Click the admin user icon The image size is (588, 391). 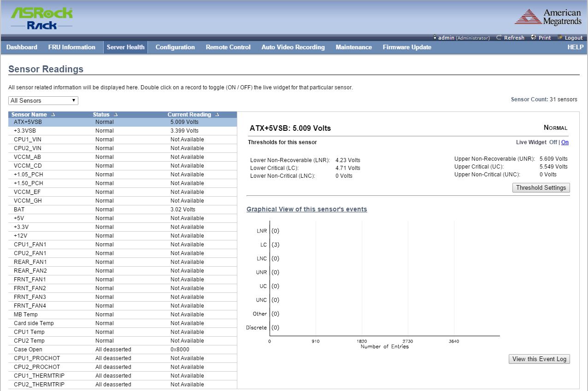click(x=435, y=38)
